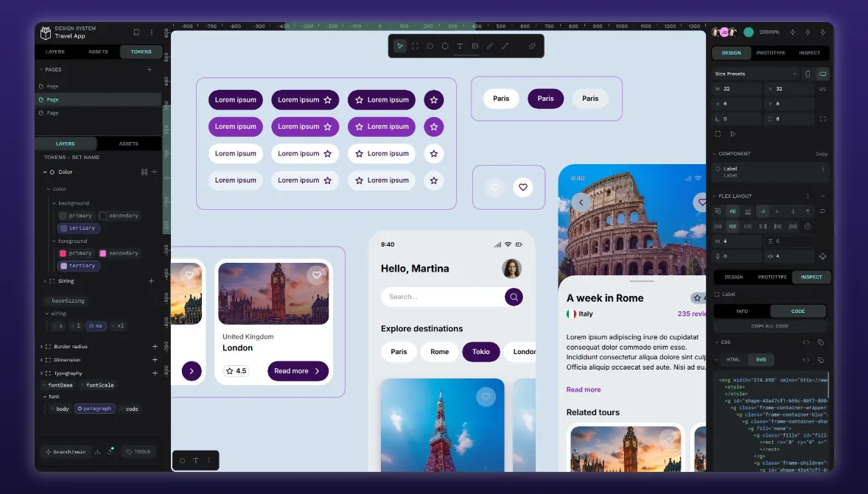Click the COPY ALL CODE button
The image size is (868, 494).
(770, 326)
